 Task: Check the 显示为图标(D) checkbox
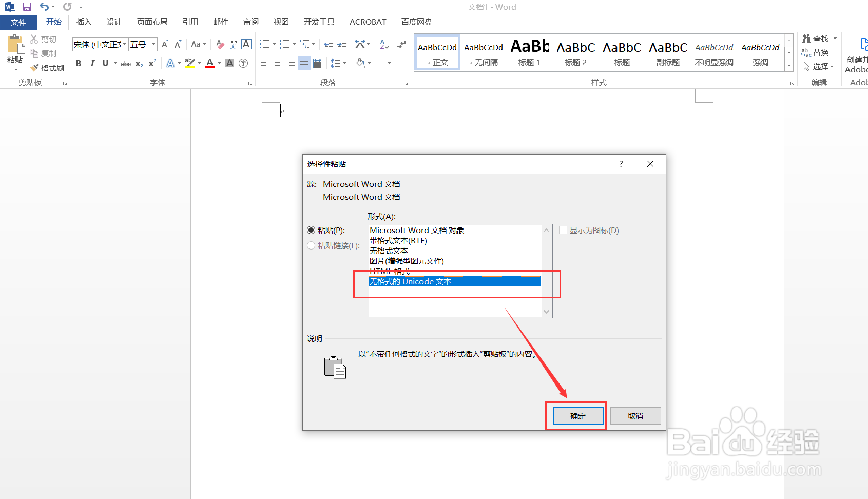tap(563, 230)
